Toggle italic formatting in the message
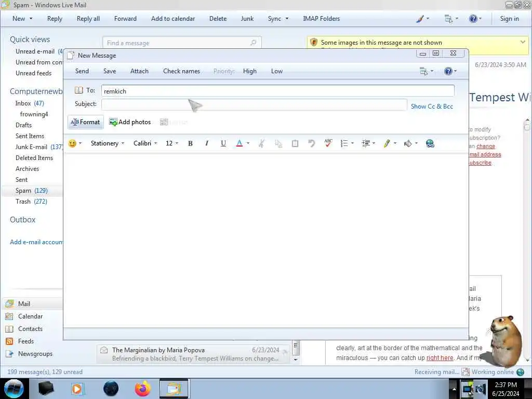 click(x=207, y=143)
